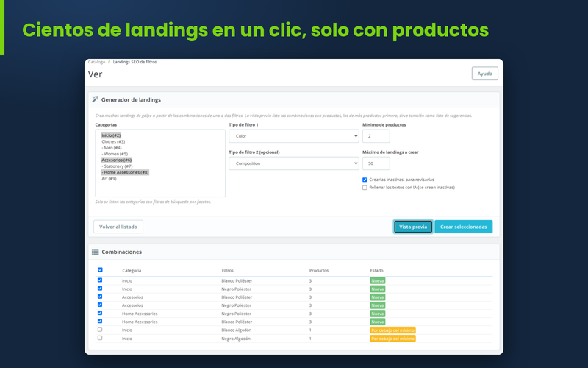This screenshot has height=368, width=588.
Task: Click the Filtros column header
Action: (227, 270)
